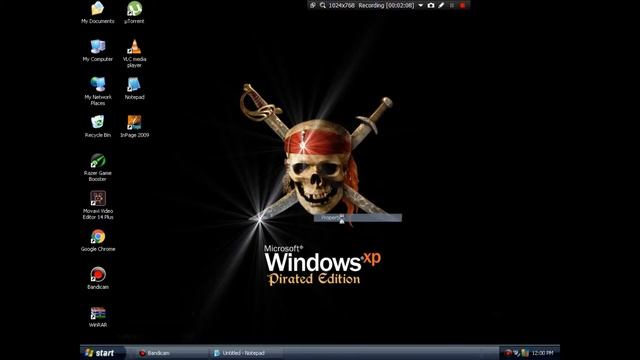Select the uTorrent desktop shortcut
640x360 pixels.
pos(134,12)
